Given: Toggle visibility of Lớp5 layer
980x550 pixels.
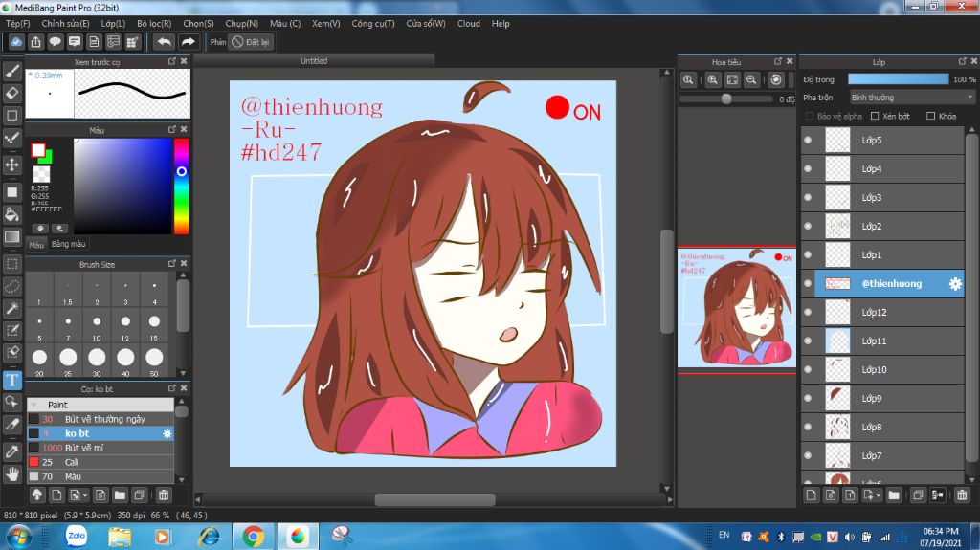Looking at the screenshot, I should click(x=808, y=140).
